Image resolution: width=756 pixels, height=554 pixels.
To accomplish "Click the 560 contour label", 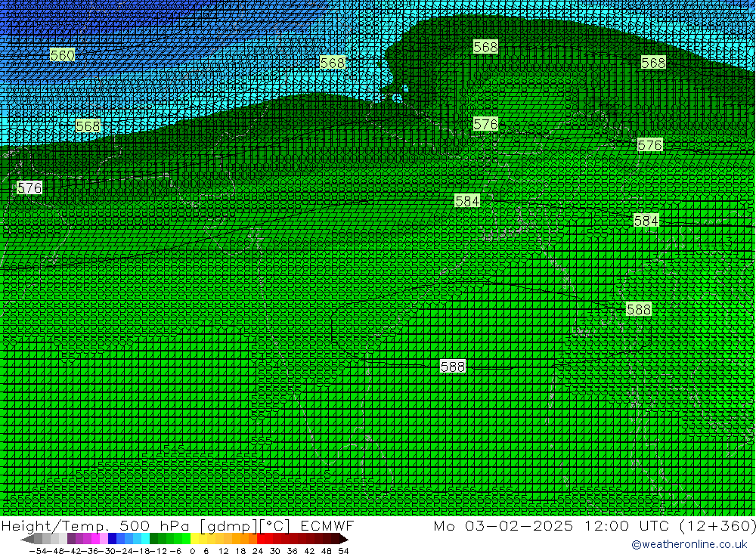I will click(x=63, y=55).
